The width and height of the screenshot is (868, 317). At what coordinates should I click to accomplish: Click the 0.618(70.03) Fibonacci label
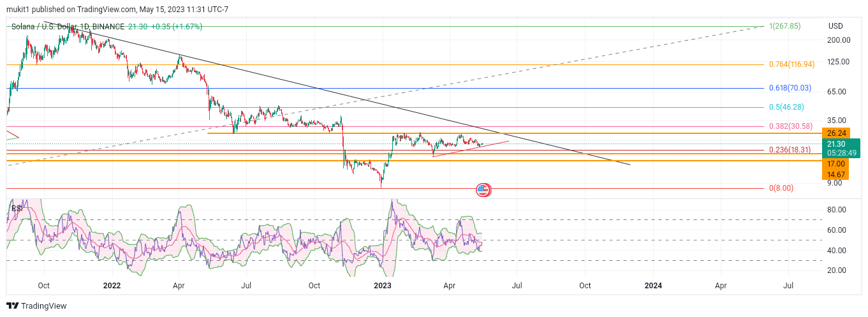(790, 87)
